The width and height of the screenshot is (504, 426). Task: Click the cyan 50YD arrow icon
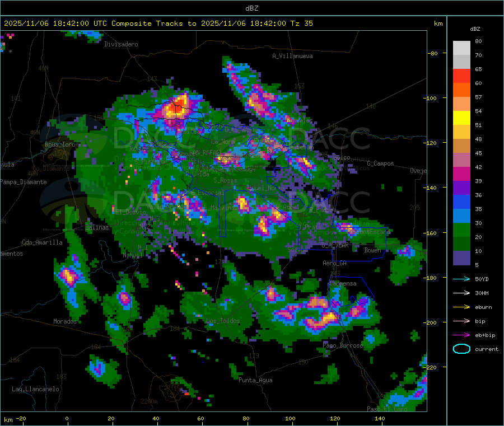point(461,279)
